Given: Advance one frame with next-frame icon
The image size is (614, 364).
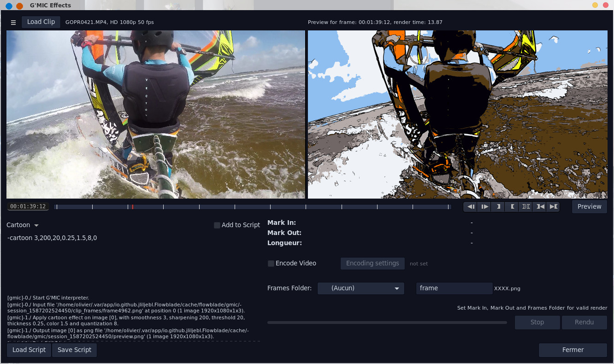Looking at the screenshot, I should pyautogui.click(x=484, y=207).
